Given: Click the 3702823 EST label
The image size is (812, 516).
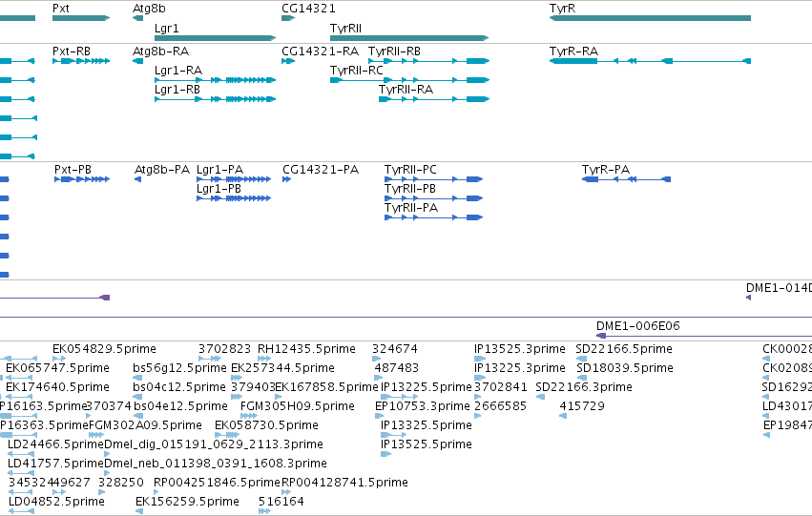Looking at the screenshot, I should [x=224, y=349].
